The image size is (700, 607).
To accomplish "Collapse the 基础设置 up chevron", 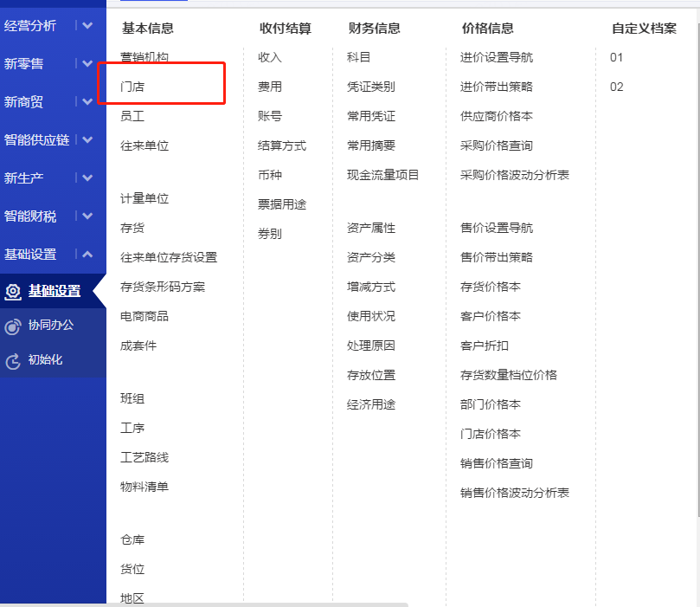I will (87, 255).
